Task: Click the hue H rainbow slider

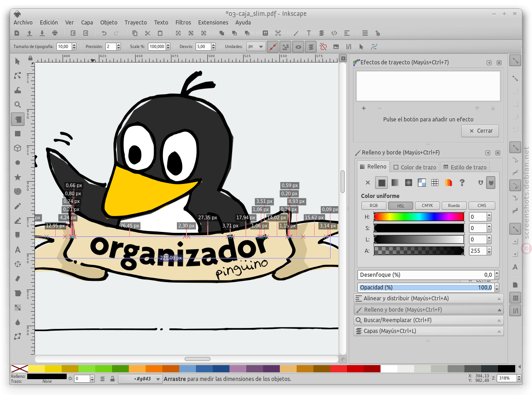Action: click(419, 217)
